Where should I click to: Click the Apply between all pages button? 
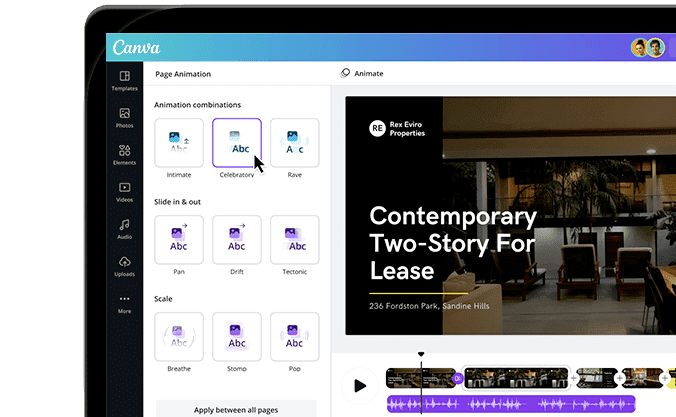(236, 410)
